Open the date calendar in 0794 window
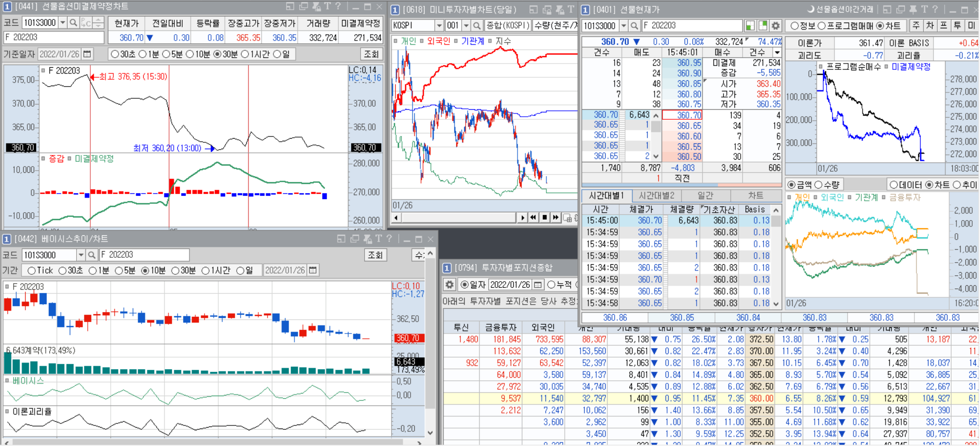This screenshot has height=446, width=980. point(538,284)
